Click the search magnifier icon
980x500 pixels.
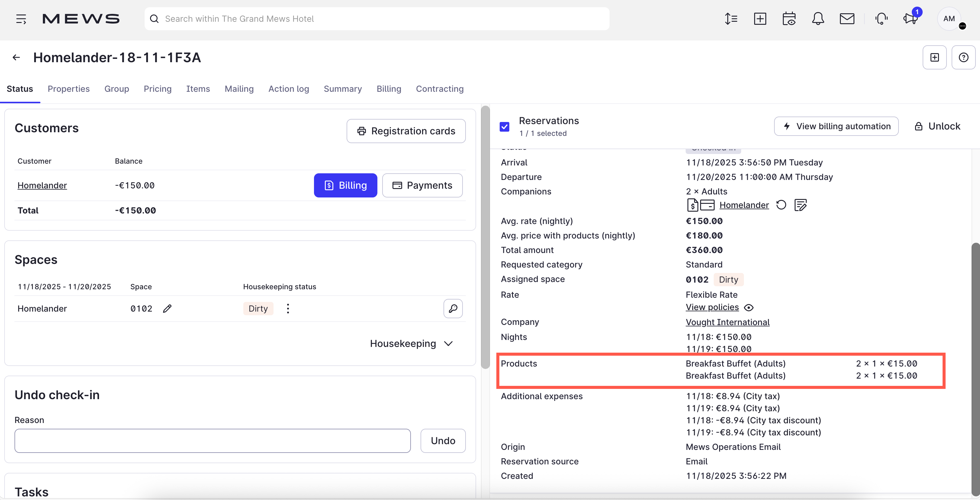154,19
